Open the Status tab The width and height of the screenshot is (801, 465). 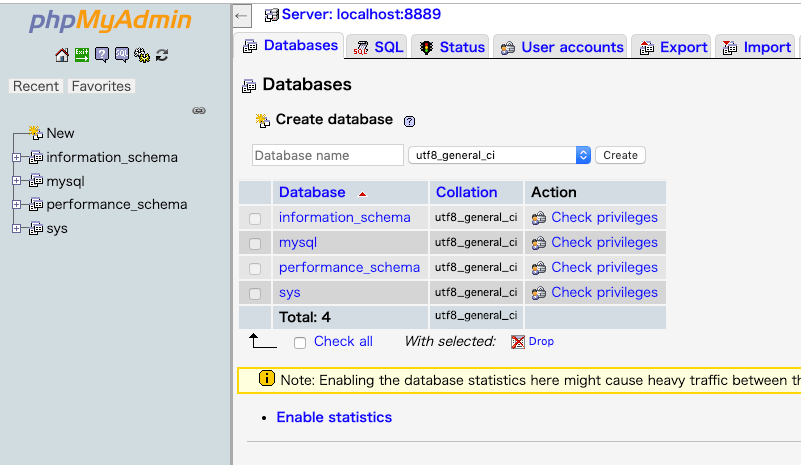point(451,47)
